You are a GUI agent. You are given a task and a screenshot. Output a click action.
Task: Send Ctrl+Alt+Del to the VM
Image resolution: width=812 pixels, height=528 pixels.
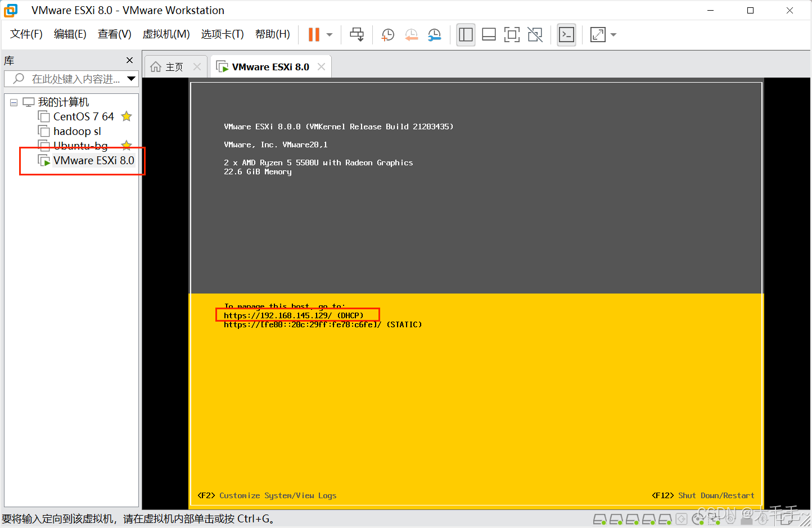tap(357, 34)
